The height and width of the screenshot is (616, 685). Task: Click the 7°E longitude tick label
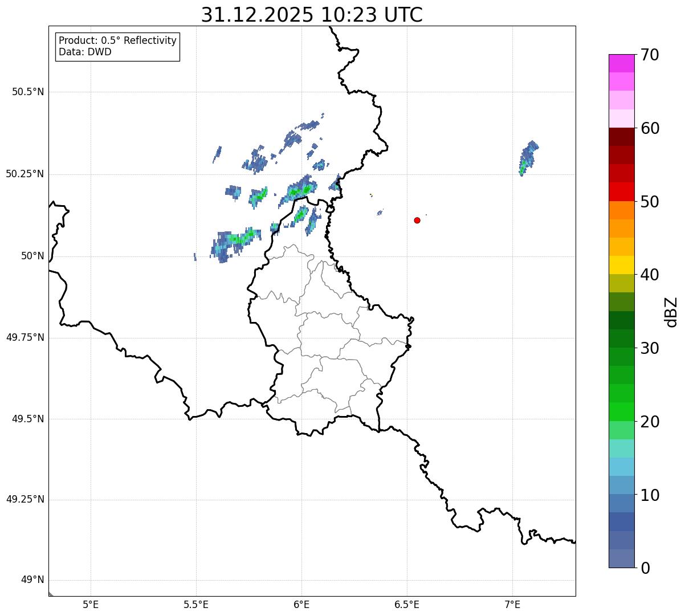tap(512, 604)
